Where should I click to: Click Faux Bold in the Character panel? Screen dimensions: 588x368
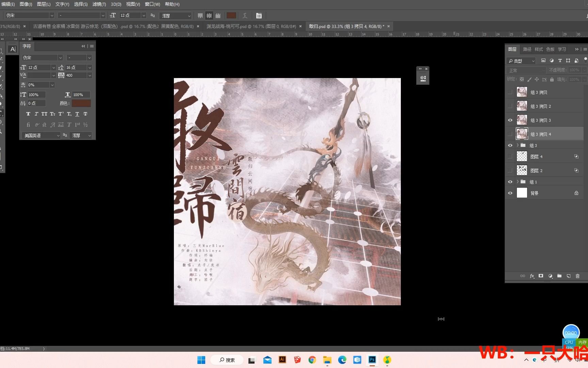coord(28,114)
